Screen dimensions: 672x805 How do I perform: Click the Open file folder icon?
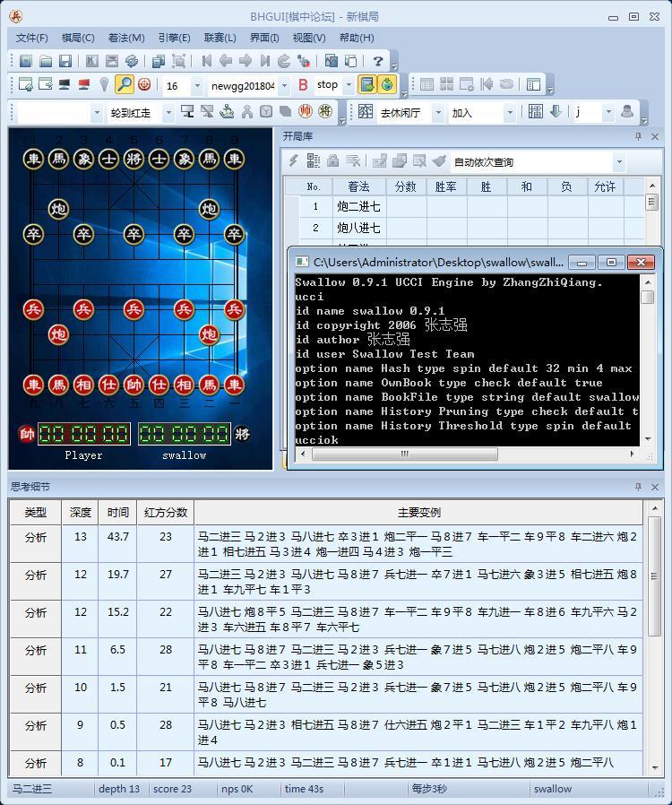pos(46,61)
